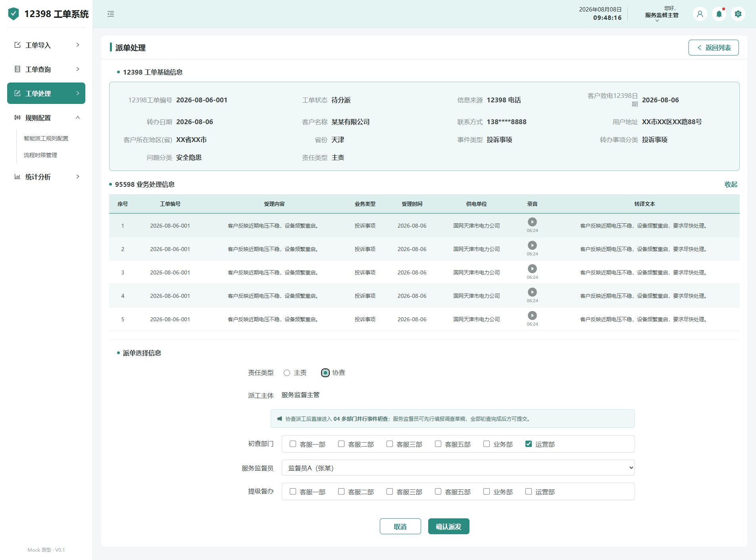Open the 工单处理 menu
Viewport: 756px width, 560px height.
tap(46, 93)
